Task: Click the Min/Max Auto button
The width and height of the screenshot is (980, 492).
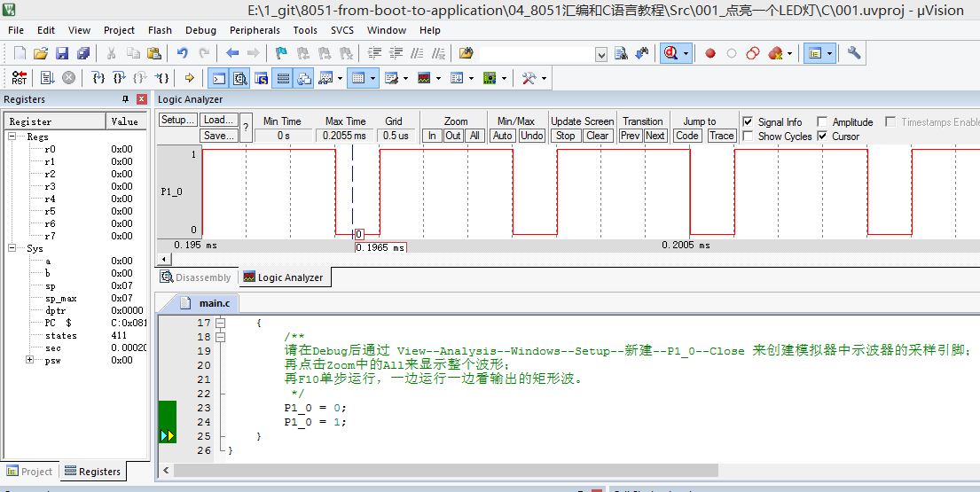Action: (503, 136)
